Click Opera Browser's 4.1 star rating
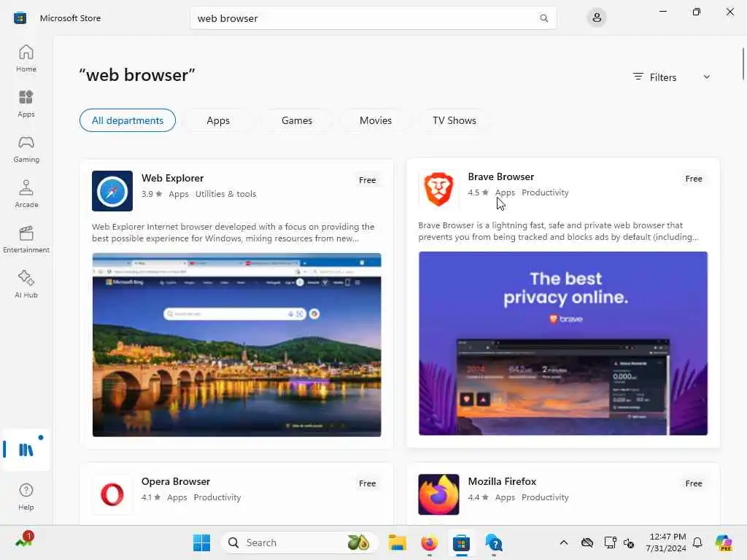Image resolution: width=747 pixels, height=560 pixels. pos(152,497)
